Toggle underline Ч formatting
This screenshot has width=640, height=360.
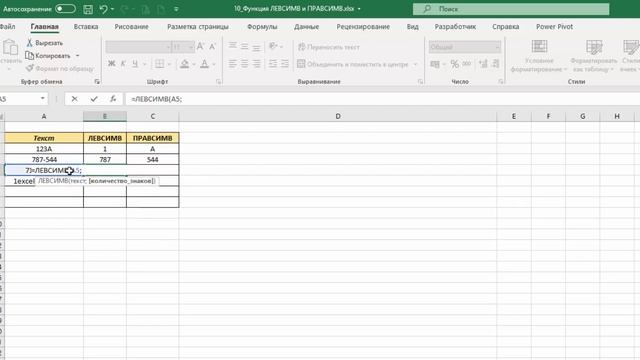coord(135,64)
